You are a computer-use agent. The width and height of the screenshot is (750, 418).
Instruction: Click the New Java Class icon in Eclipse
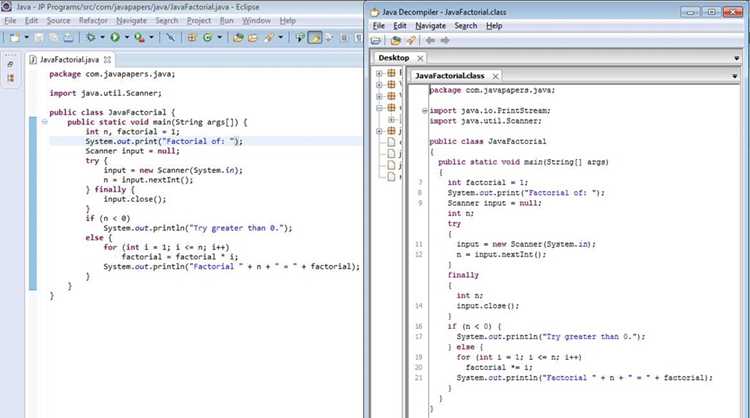tap(207, 37)
